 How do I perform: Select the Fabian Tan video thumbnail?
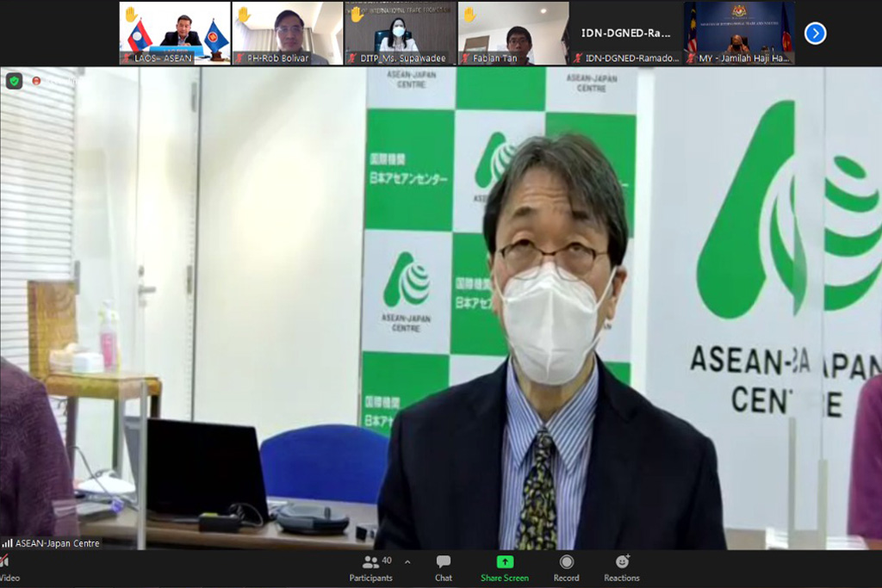click(x=513, y=34)
